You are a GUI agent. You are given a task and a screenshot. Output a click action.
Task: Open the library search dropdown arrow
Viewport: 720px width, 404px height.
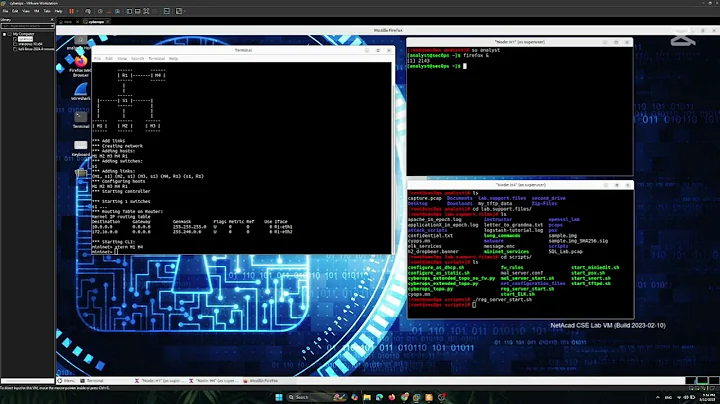click(52, 26)
